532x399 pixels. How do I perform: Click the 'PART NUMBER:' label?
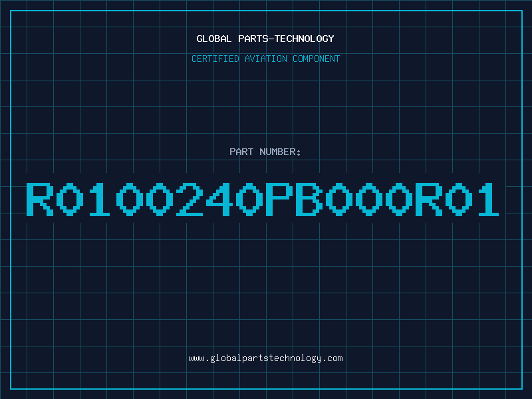point(265,152)
